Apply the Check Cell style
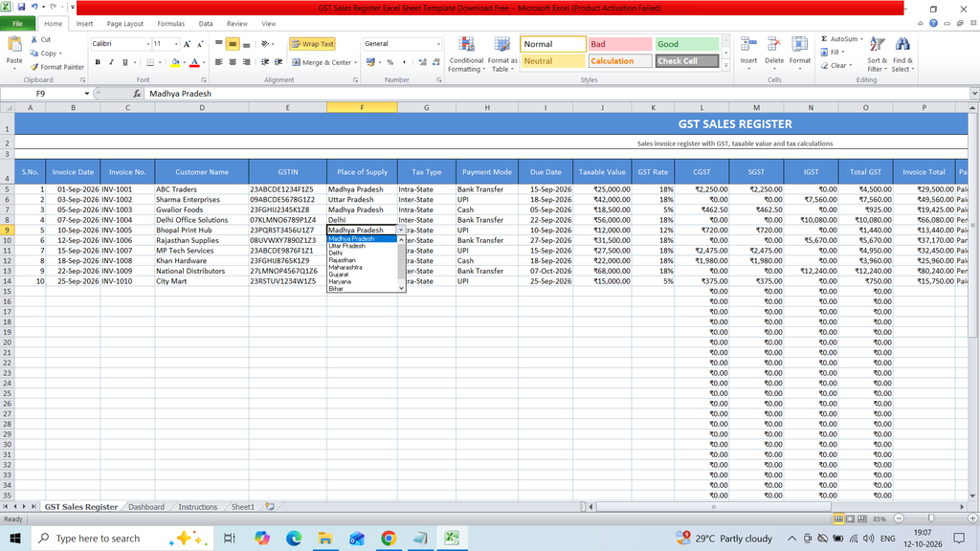 click(687, 61)
